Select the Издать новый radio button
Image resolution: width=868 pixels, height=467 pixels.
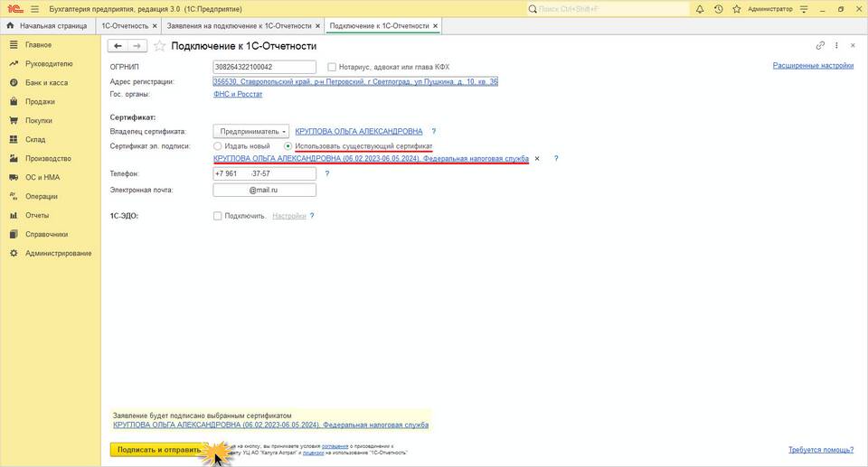tap(217, 146)
